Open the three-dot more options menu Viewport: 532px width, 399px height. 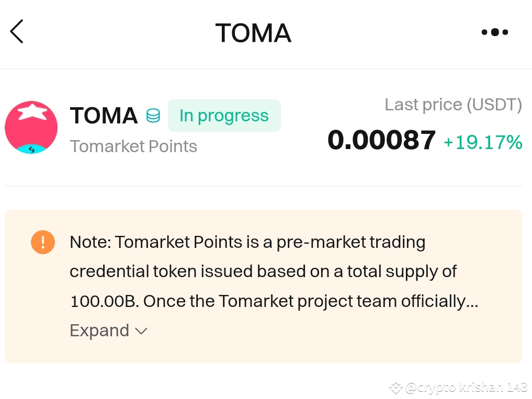(x=495, y=32)
